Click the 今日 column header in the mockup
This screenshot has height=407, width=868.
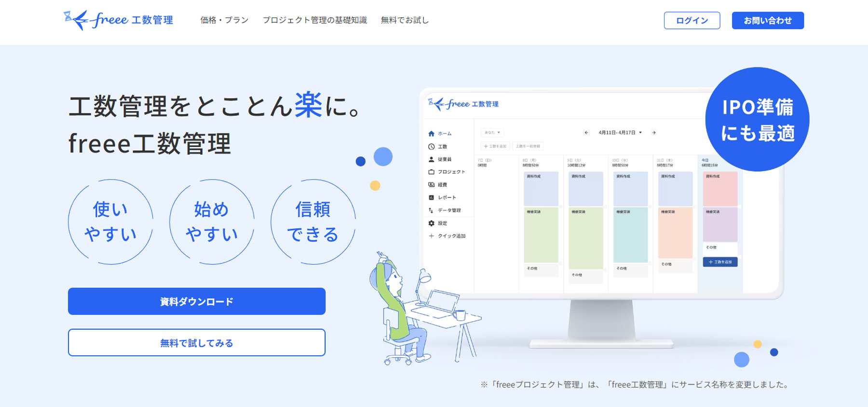(x=710, y=163)
